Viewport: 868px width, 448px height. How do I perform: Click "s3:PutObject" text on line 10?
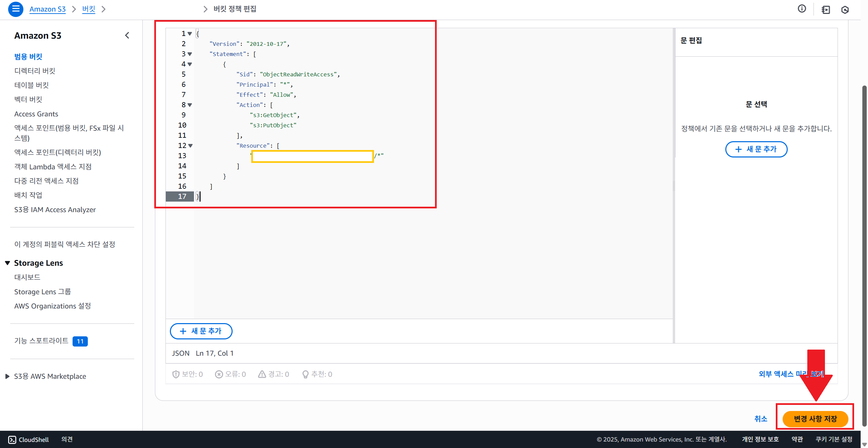(x=273, y=125)
